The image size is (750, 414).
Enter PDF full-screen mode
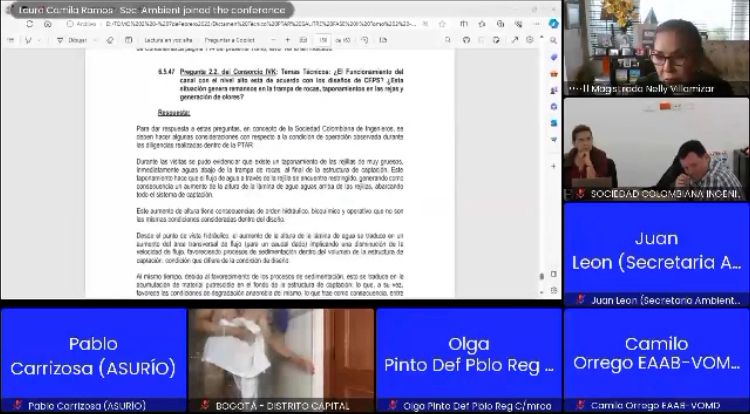pos(515,41)
